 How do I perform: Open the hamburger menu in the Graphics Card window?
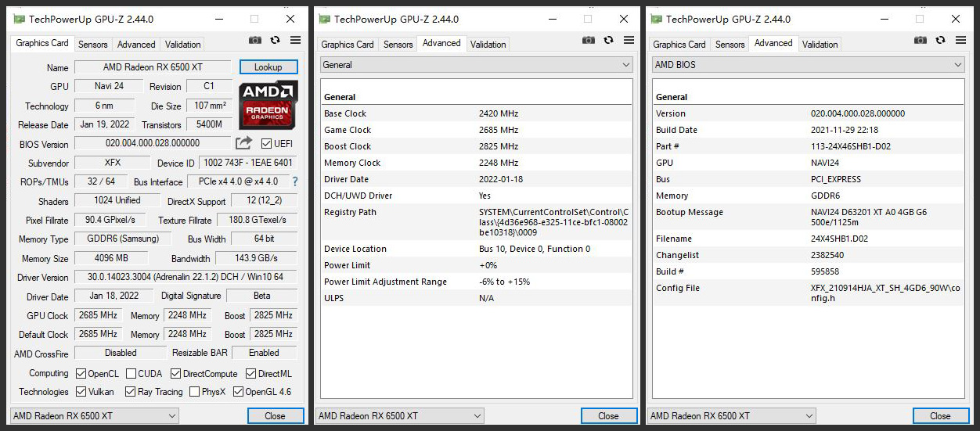[295, 40]
